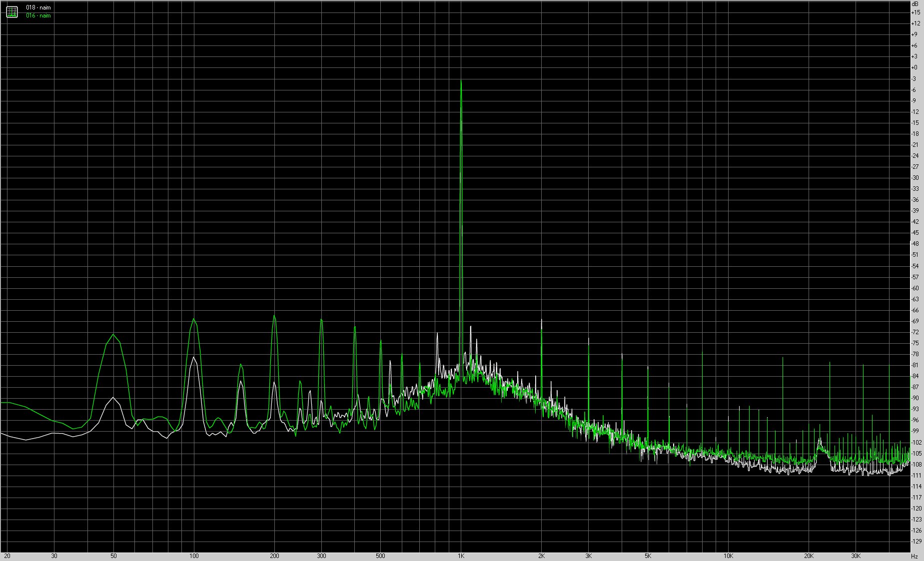The height and width of the screenshot is (561, 924).
Task: Click the 20K frequency axis label
Action: pos(809,556)
